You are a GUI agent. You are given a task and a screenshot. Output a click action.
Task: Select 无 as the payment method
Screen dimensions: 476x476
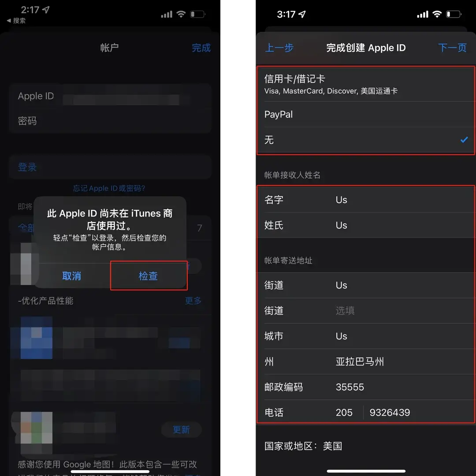(x=353, y=140)
